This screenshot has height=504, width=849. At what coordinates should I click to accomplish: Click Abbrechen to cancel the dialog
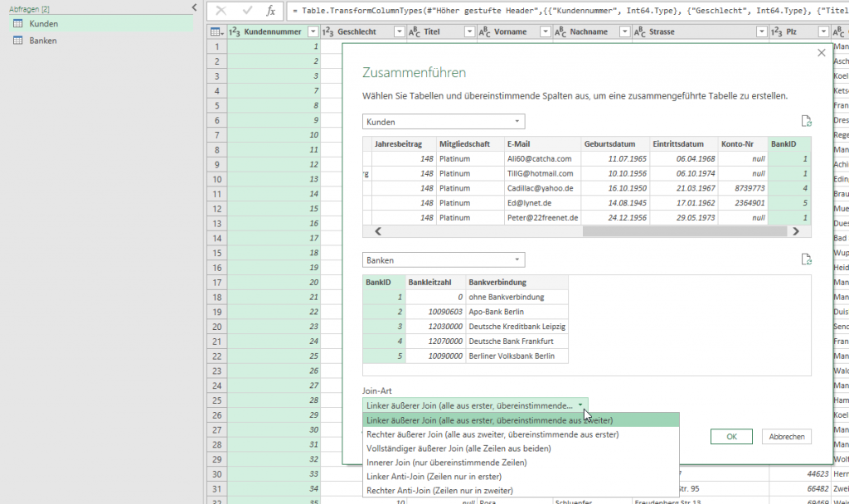786,437
